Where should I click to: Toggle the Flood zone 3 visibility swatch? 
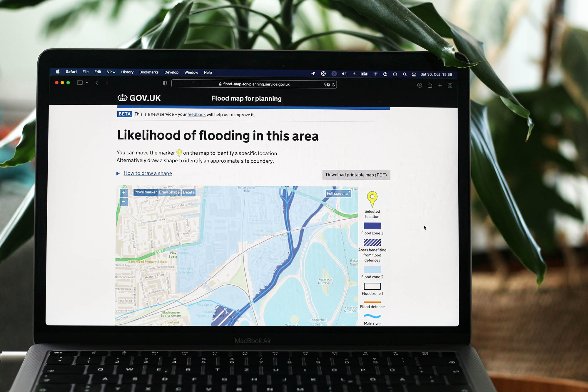pyautogui.click(x=372, y=226)
